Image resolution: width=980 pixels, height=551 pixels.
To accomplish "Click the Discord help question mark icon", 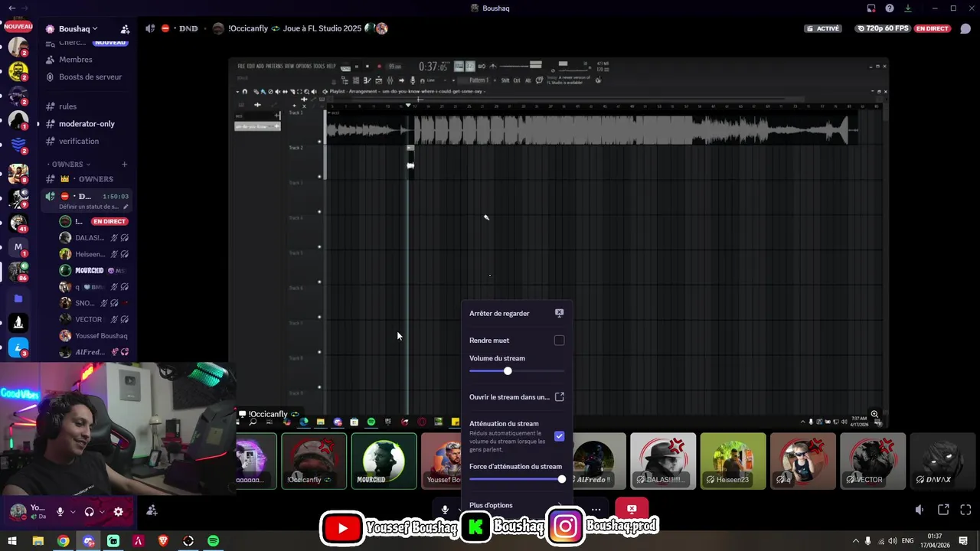I will (x=890, y=8).
